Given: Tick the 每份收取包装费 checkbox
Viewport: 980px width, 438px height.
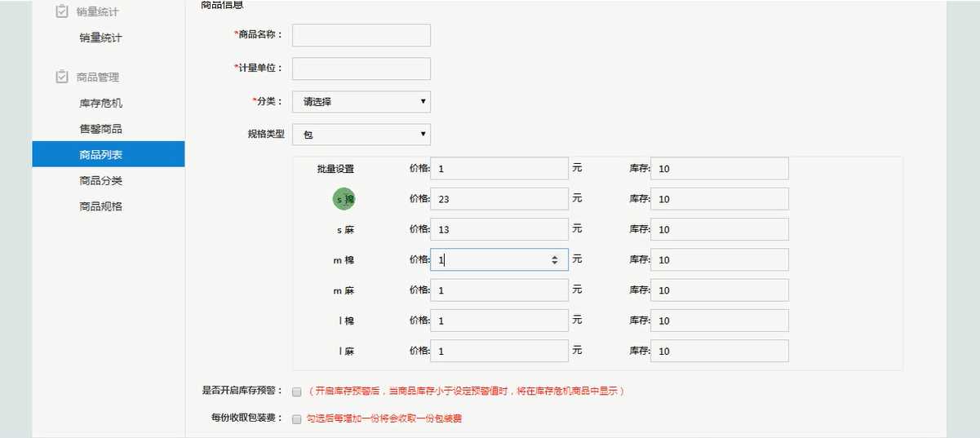Looking at the screenshot, I should point(296,418).
